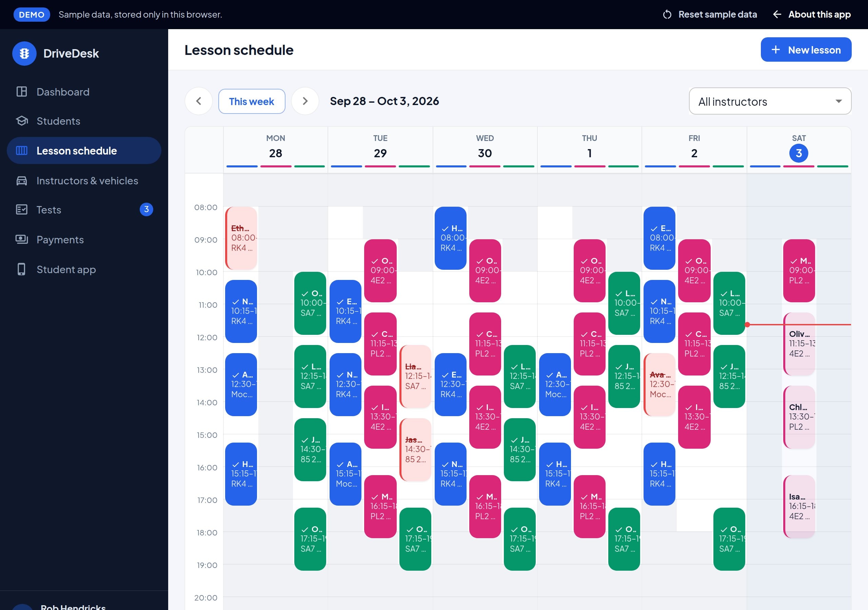Click the Payments cash icon

click(x=22, y=239)
